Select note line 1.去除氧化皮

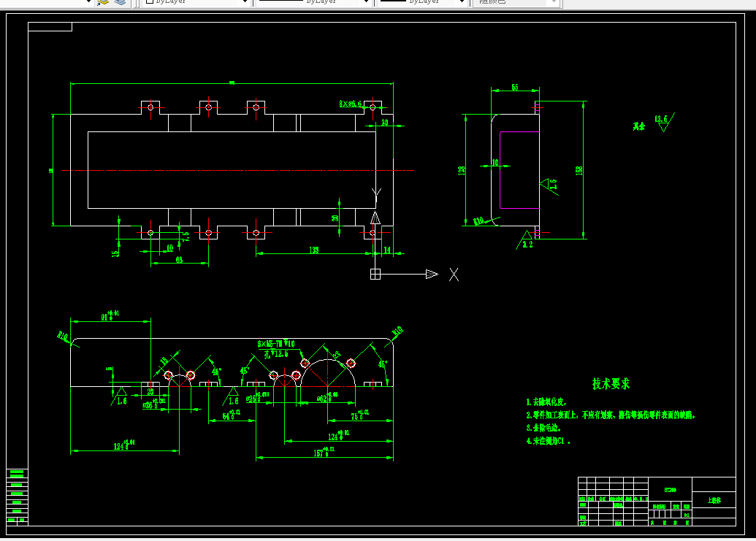(547, 402)
